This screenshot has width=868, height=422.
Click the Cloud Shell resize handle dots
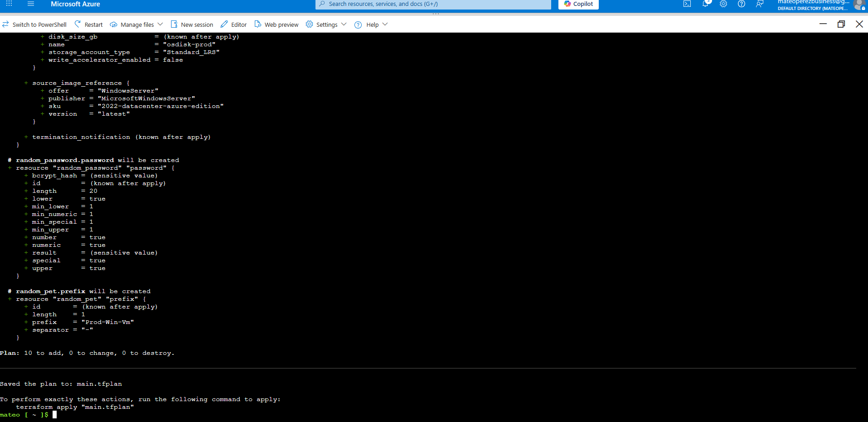pyautogui.click(x=436, y=13)
